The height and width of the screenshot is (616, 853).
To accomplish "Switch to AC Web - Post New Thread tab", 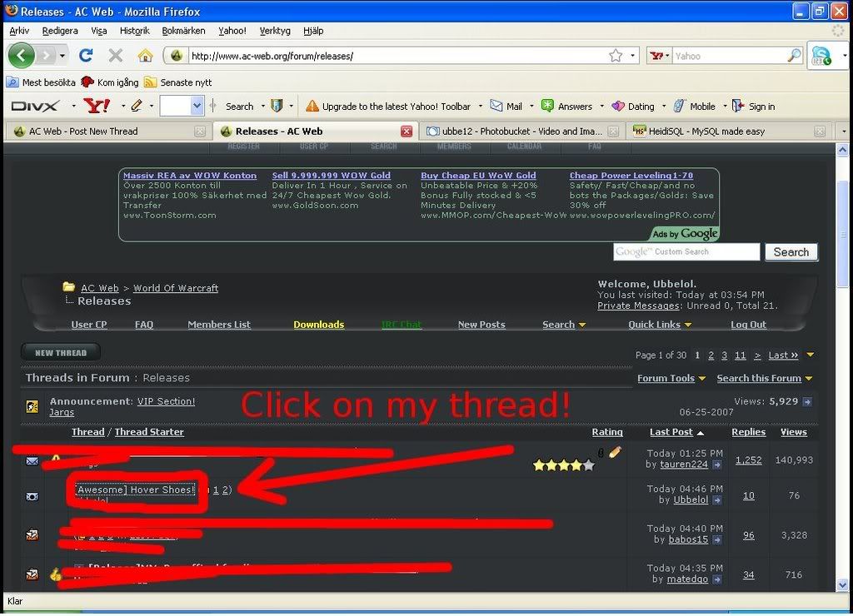I will click(108, 131).
